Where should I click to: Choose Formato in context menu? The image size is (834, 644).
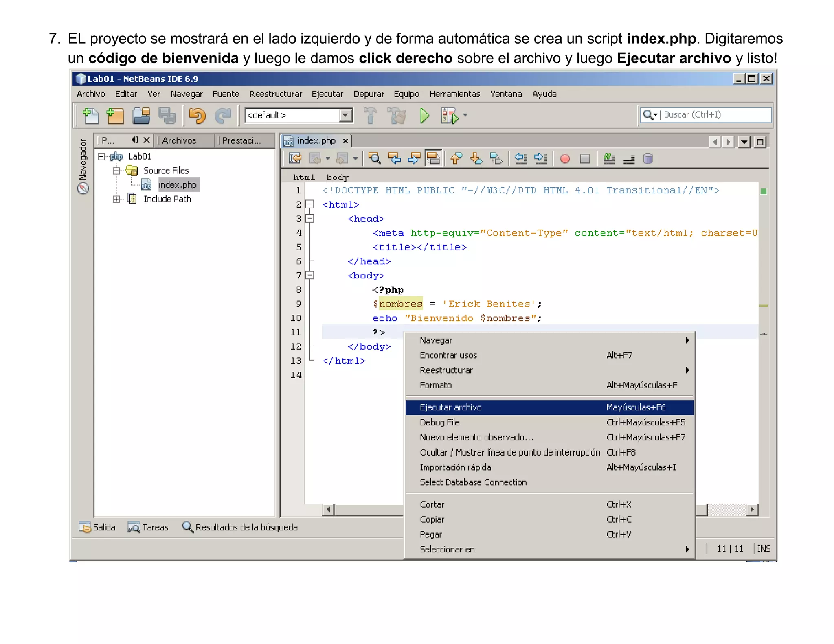pyautogui.click(x=549, y=385)
